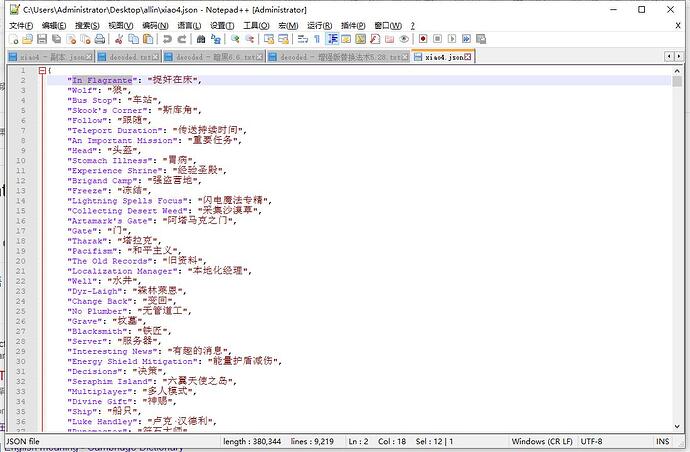Stop macro recording with the stop button
This screenshot has height=452, width=690.
pyautogui.click(x=437, y=39)
